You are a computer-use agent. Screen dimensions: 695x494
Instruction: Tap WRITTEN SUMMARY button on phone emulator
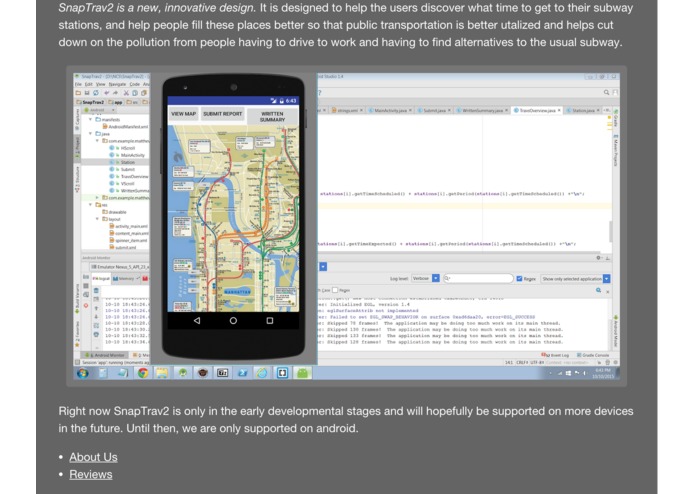click(x=272, y=117)
